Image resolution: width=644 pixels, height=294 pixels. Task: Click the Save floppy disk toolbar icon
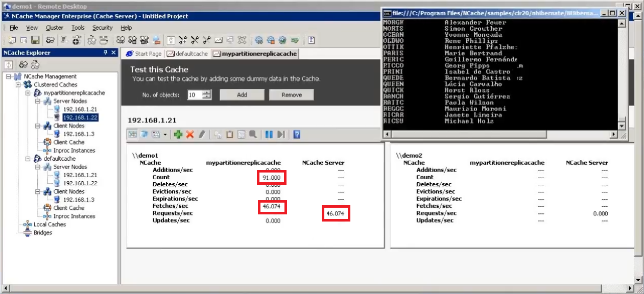(x=35, y=40)
